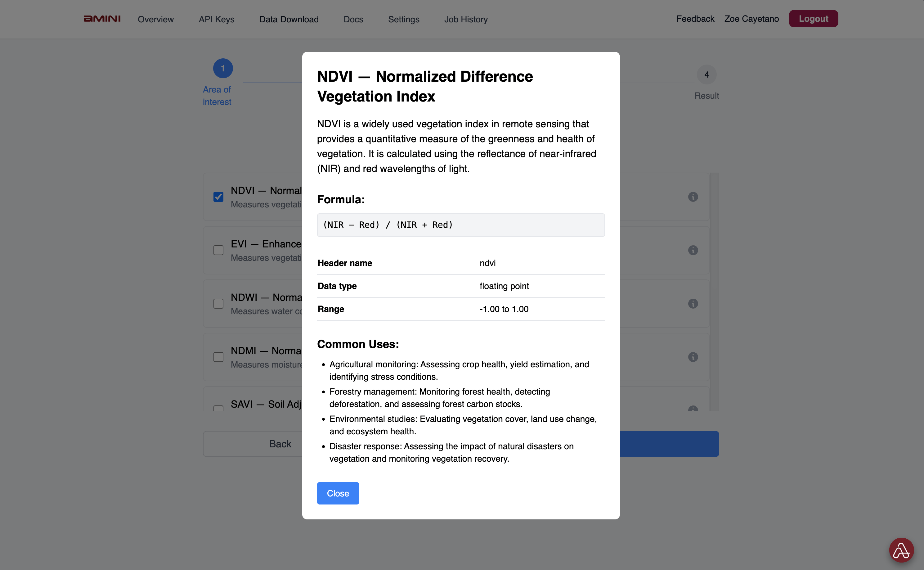924x570 pixels.
Task: Open the API Keys nav item
Action: coord(217,19)
